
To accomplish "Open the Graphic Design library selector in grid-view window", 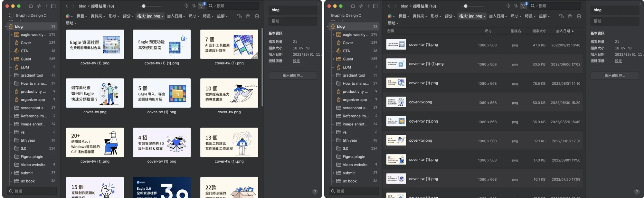I will 31,15.
